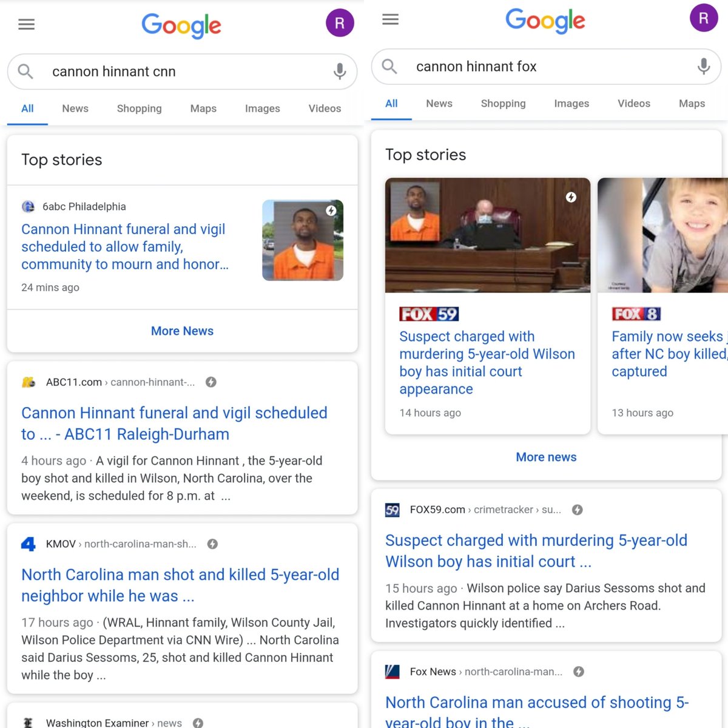Viewport: 728px width, 728px height.
Task: Click the Washington Examiner source link
Action: point(114,723)
